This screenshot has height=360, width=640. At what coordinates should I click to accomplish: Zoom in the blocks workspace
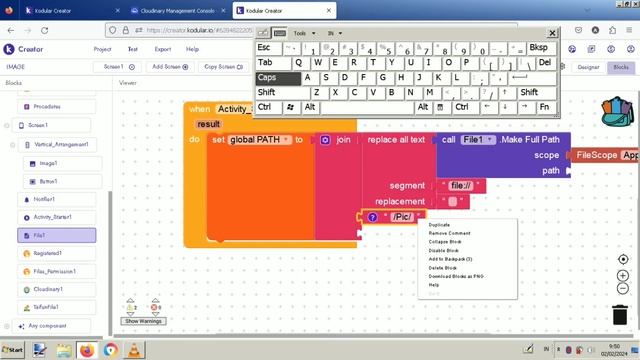coord(622,276)
